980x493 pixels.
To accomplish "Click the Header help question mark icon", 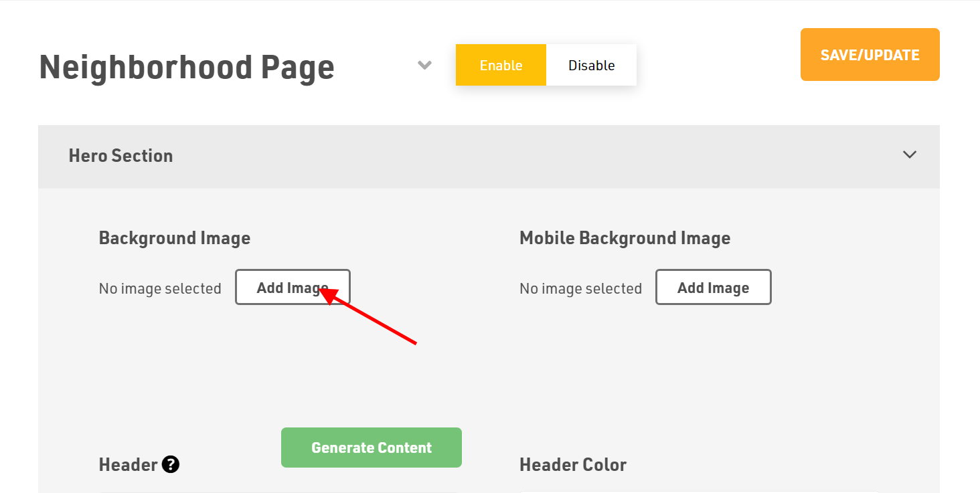I will click(x=171, y=464).
